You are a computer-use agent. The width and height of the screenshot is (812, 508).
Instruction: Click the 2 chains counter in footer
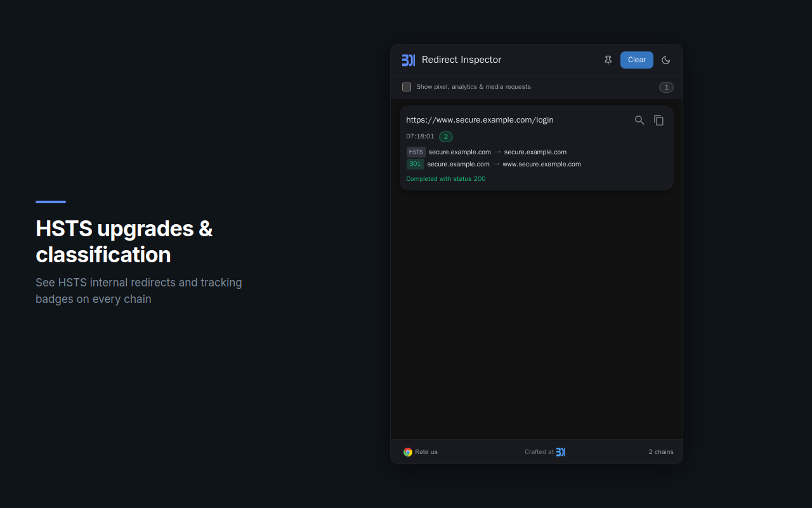coord(661,451)
